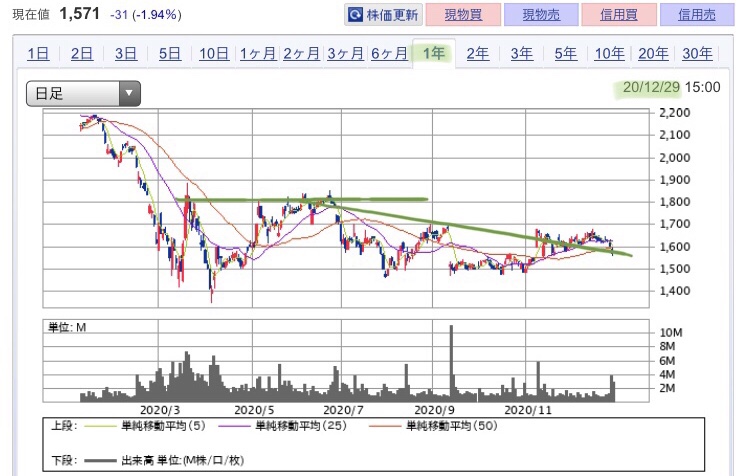The width and height of the screenshot is (749, 476).
Task: Click the 株価更新 refresh icon
Action: (355, 15)
